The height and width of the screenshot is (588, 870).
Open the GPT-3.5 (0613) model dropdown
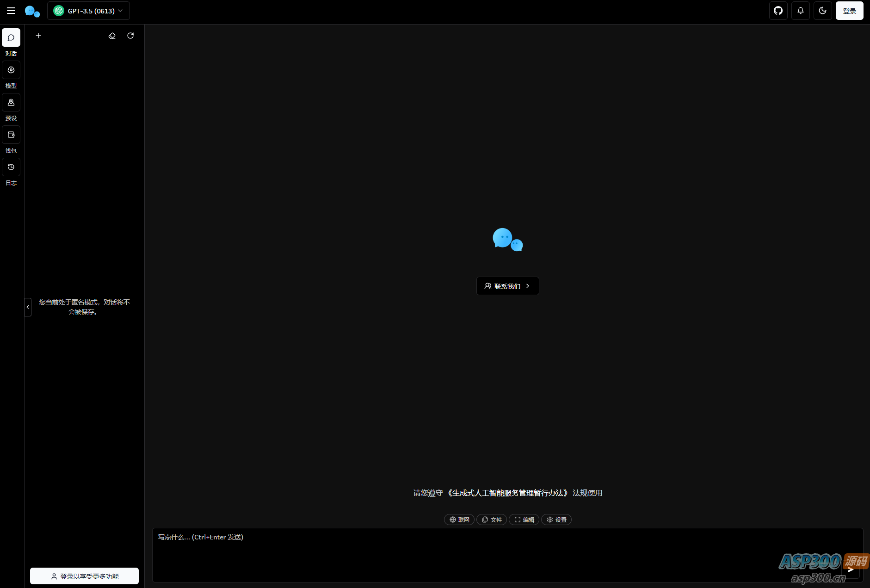pyautogui.click(x=88, y=11)
